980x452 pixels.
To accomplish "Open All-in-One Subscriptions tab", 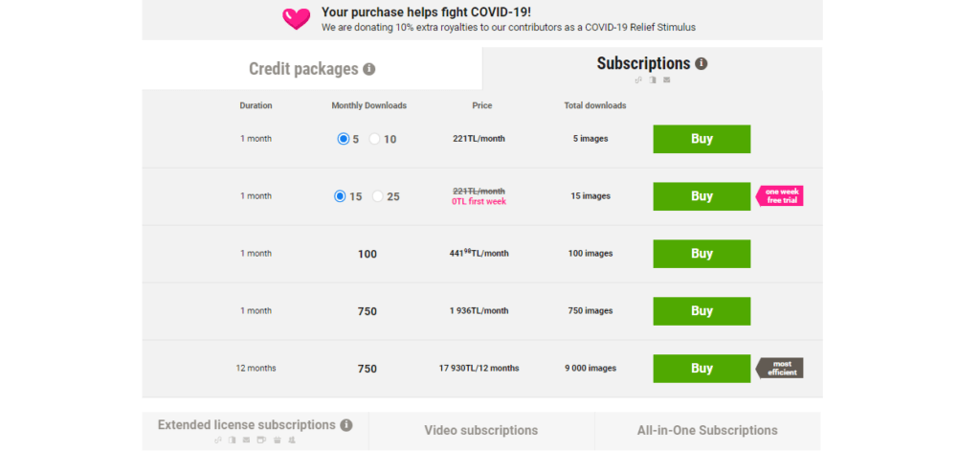I will tap(707, 431).
